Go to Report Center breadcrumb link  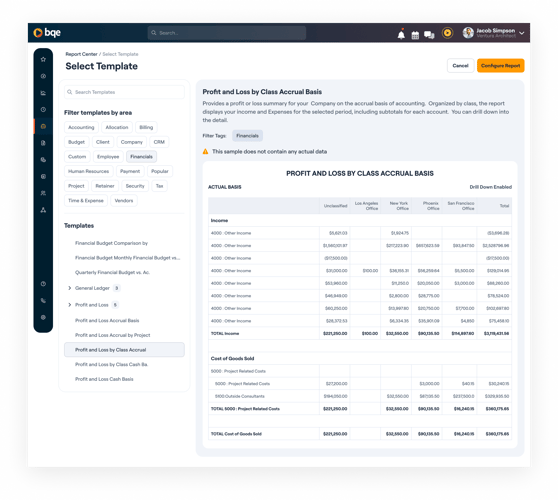(81, 54)
